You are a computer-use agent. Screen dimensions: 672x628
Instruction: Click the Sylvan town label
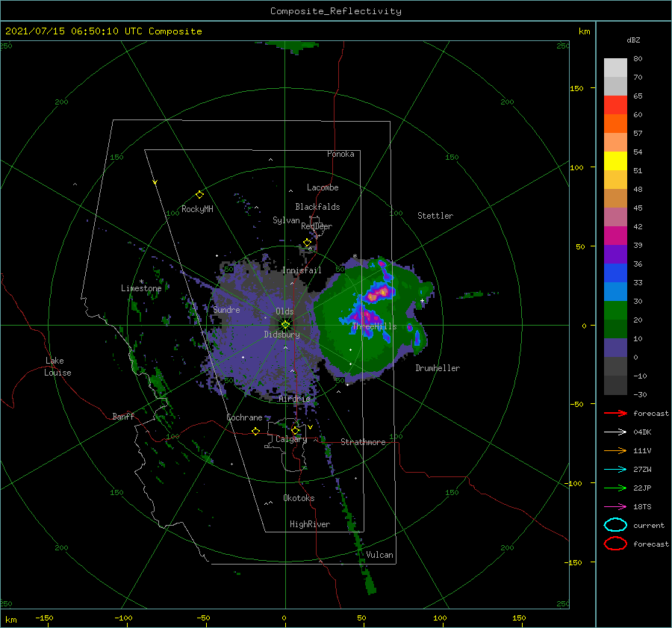point(286,220)
